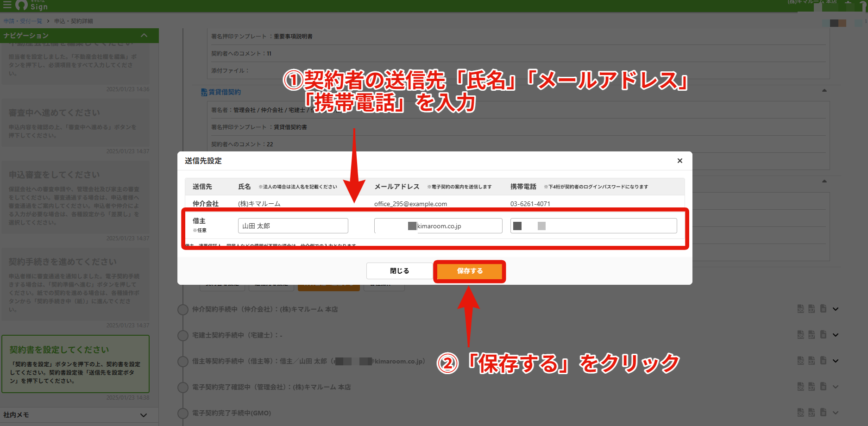The height and width of the screenshot is (426, 868).
Task: Go to 申請・受付一覧 breadcrumb link
Action: (23, 21)
